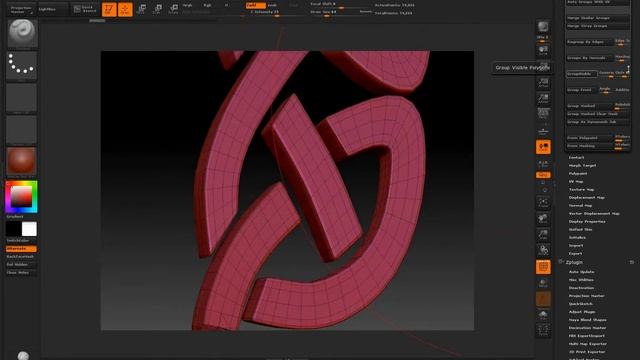
Task: Expand the Displacement Map subpalette
Action: [587, 198]
